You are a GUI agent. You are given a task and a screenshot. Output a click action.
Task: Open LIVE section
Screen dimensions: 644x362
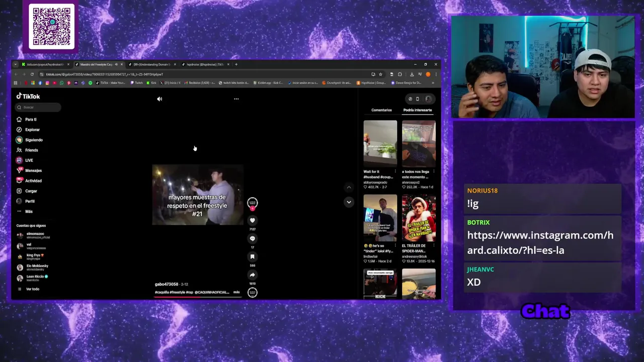(x=25, y=160)
